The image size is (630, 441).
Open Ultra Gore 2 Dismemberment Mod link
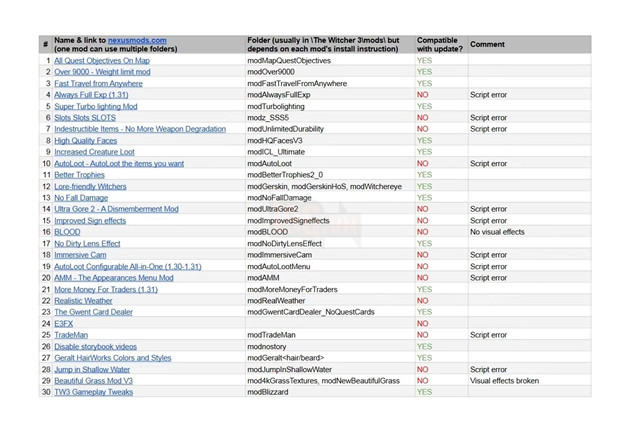click(x=115, y=209)
